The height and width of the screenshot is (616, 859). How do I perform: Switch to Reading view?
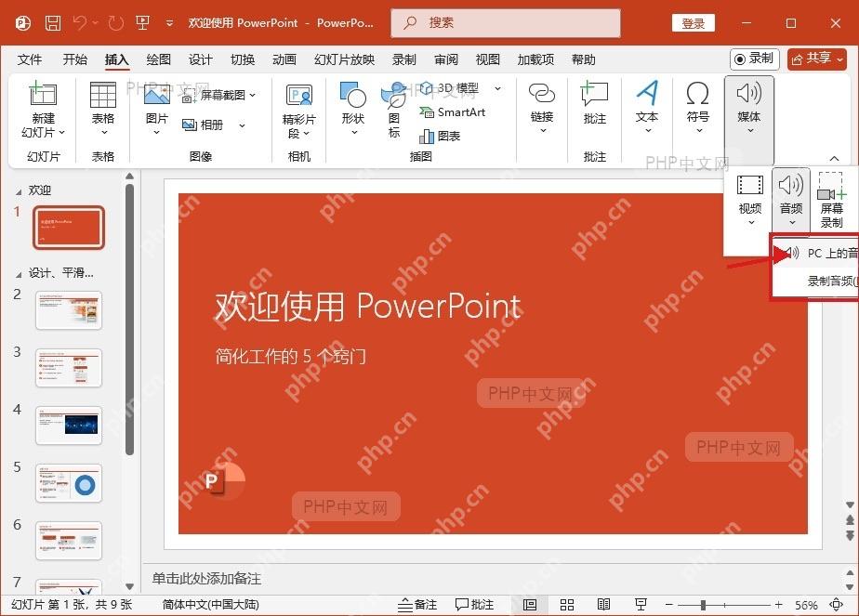coord(603,605)
